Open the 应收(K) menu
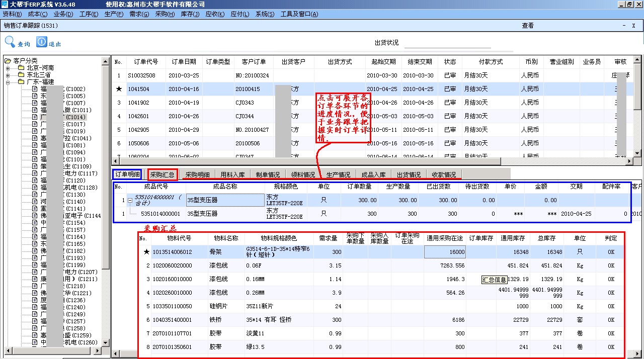Screen dimensions: 644x359 [215, 14]
